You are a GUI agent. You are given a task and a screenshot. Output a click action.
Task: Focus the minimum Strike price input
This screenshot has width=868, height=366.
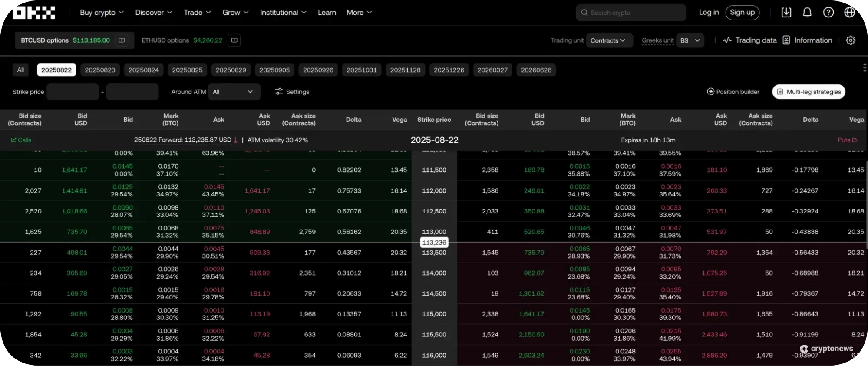coord(73,92)
